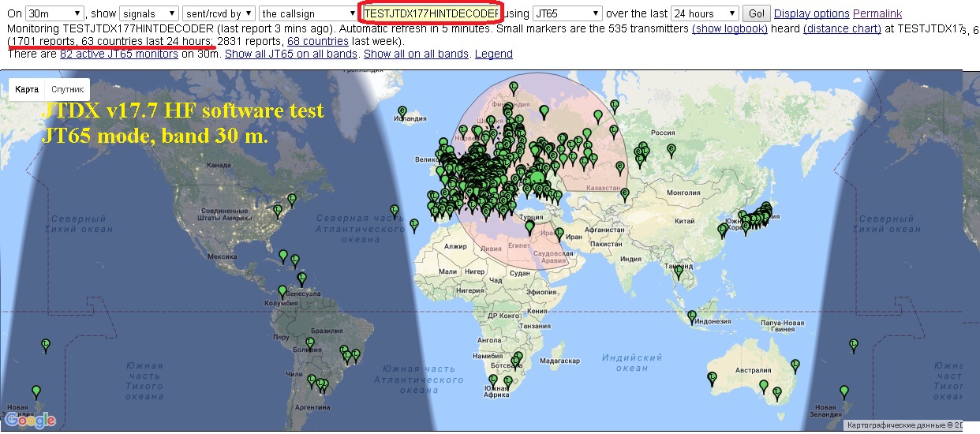Click the marker in western Australia
Screen dimensions: 980x434
click(713, 378)
